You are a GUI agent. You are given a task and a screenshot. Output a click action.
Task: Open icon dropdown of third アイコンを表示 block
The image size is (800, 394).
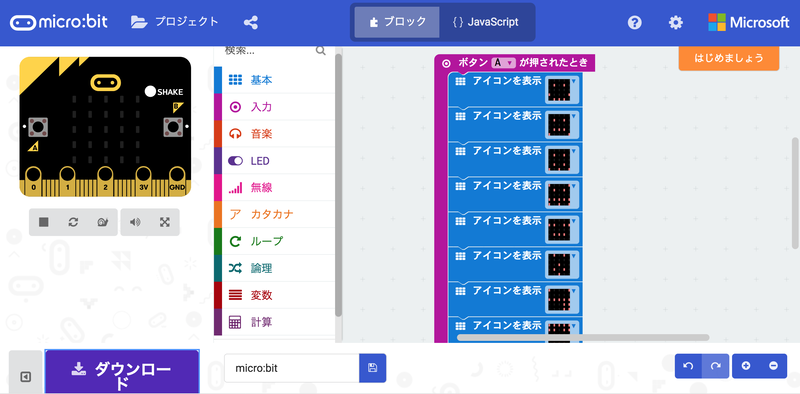(x=562, y=160)
